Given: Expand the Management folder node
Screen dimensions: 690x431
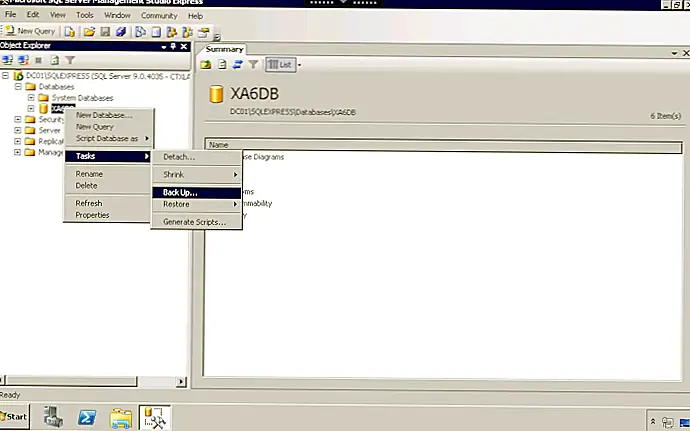Looking at the screenshot, I should pyautogui.click(x=18, y=152).
